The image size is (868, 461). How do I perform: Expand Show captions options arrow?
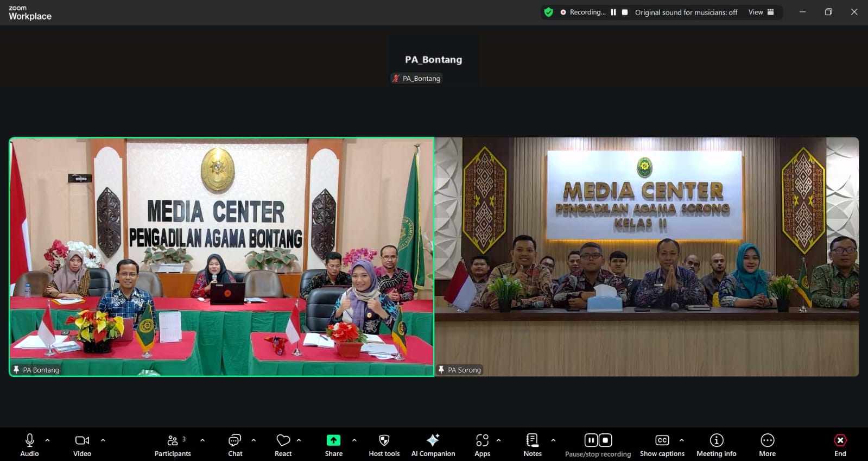click(682, 440)
